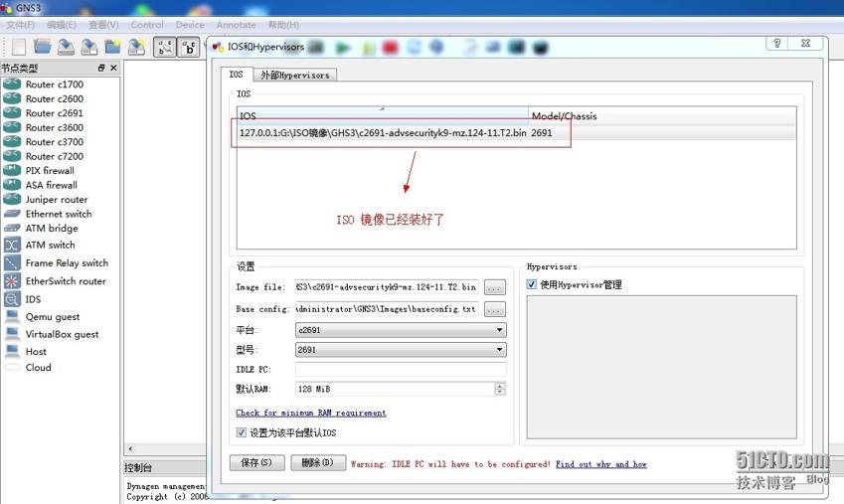Open the Device menu

[x=190, y=25]
